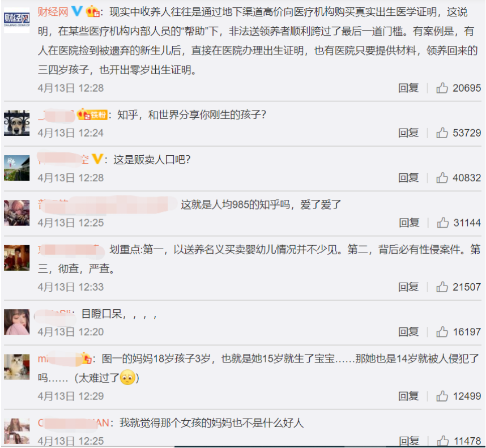The image size is (486, 448).
Task: Thumbs-up the 人均985的知乎 comment
Action: point(442,223)
